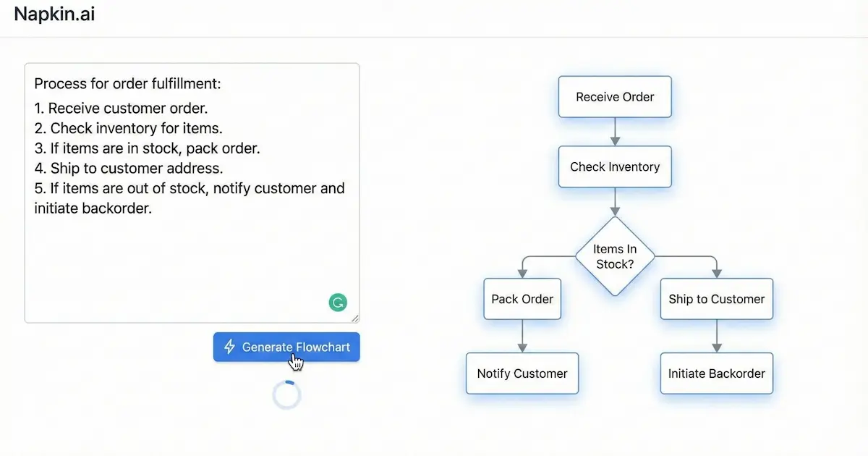Select the arrow from Ship to Customer to Initiate Backorder
The height and width of the screenshot is (456, 868).
click(716, 336)
